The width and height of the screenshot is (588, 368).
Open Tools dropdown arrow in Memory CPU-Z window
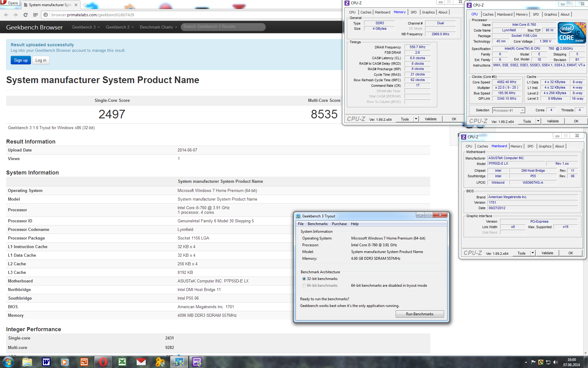(416, 119)
